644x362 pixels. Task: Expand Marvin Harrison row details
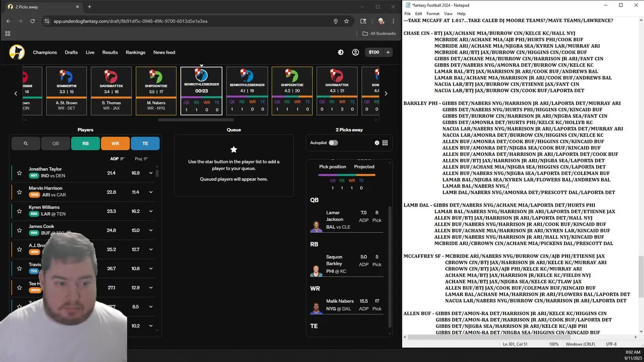tap(150, 192)
